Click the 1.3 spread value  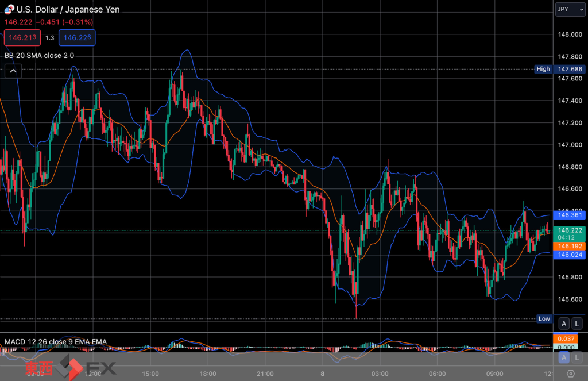[50, 38]
